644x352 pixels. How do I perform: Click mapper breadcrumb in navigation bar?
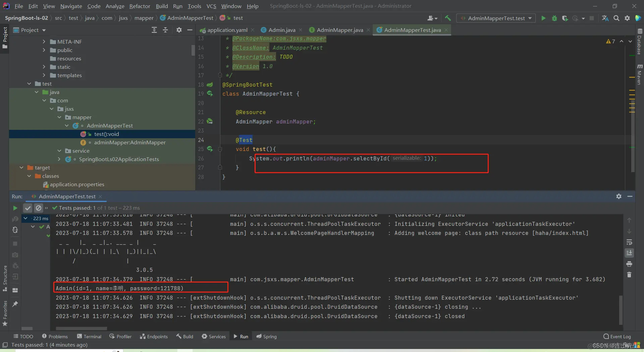[x=144, y=18]
